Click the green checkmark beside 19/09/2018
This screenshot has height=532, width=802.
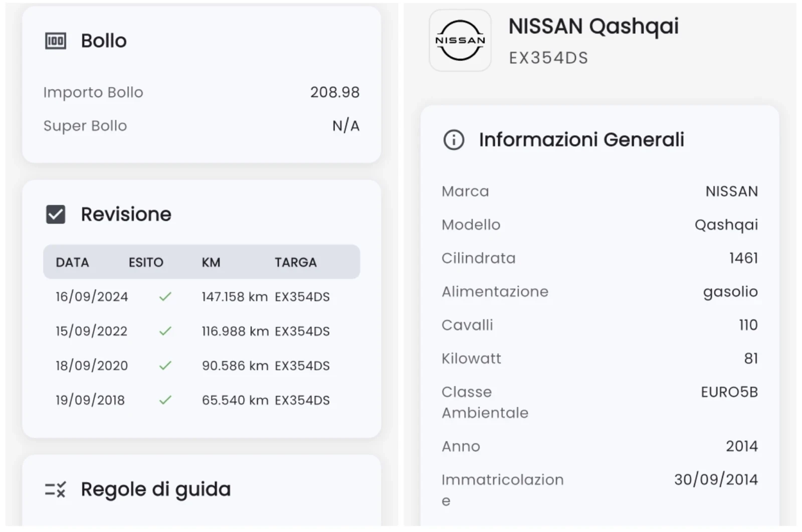point(165,400)
